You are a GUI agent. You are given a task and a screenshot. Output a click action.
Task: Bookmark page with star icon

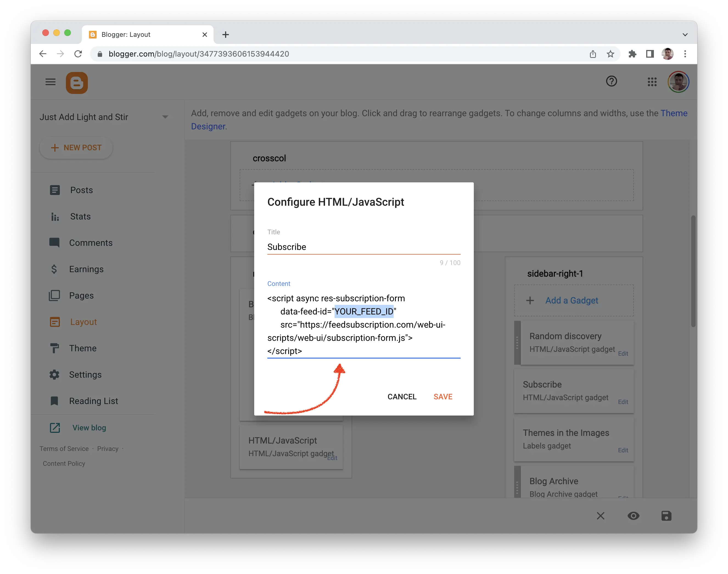coord(611,54)
